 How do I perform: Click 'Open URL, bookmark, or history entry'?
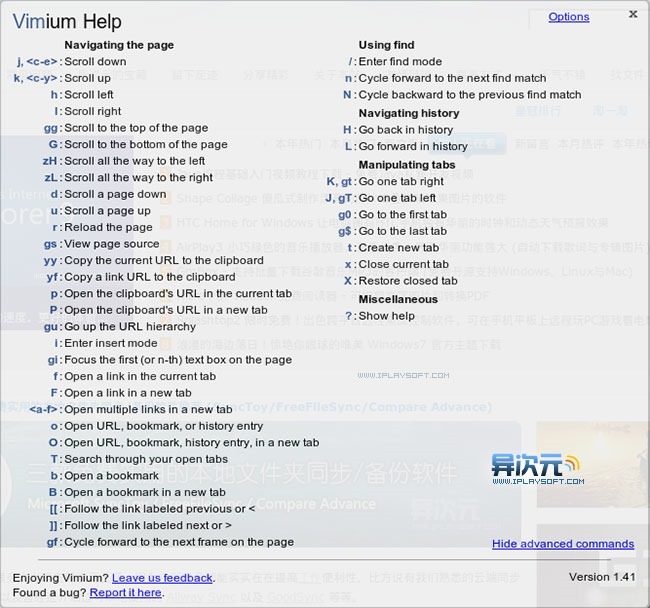pos(164,426)
